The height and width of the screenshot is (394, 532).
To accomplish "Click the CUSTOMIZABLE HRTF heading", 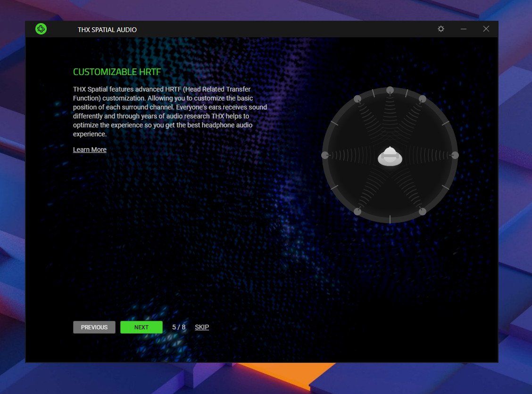I will 116,72.
